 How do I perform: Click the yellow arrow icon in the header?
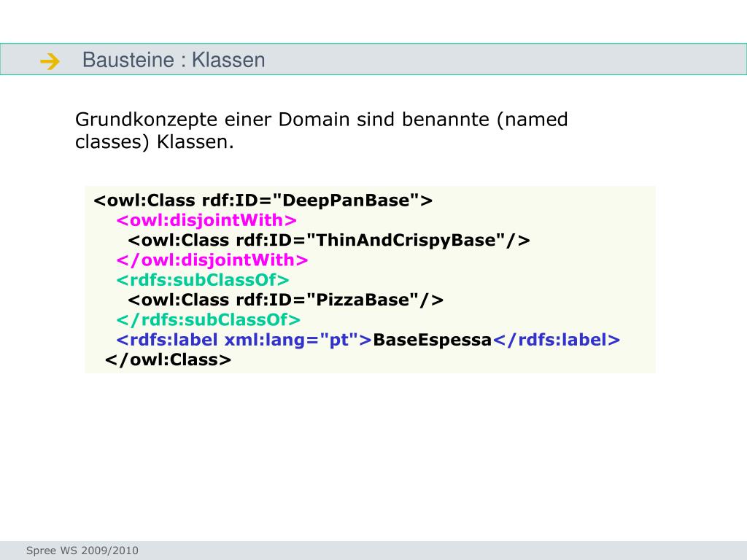[50, 61]
